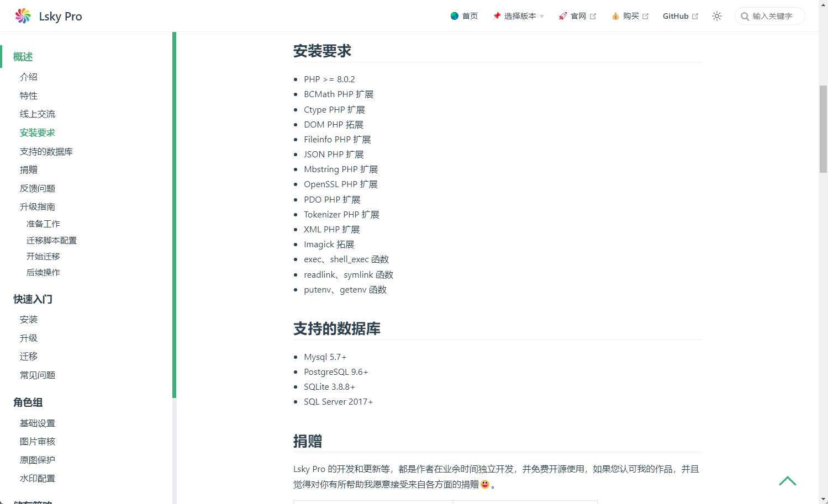Select the 快速入门 sidebar heading

click(33, 299)
